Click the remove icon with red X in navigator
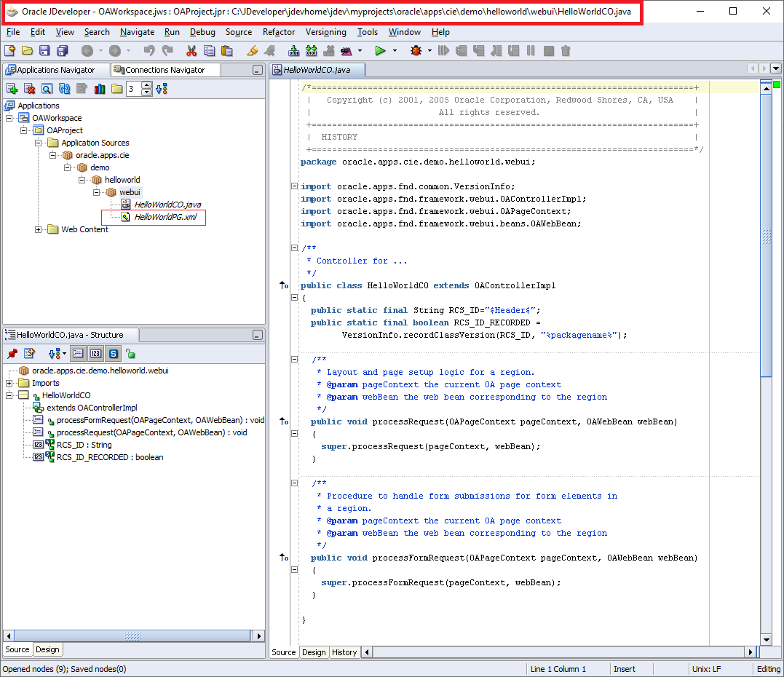Screen dimensions: 784x677 click(30, 89)
